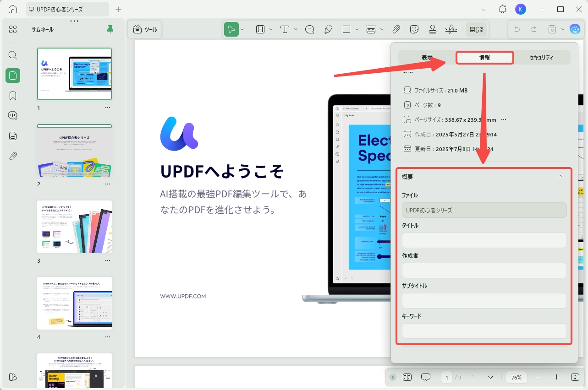Expand the text tool dropdown arrow
Viewport: 588px width, 390px height.
point(296,29)
